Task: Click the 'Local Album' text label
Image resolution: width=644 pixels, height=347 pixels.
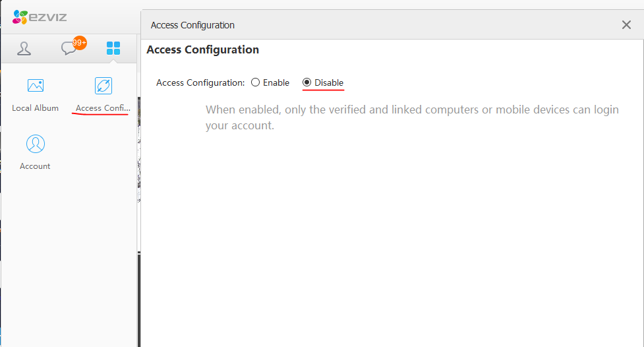Action: click(35, 108)
